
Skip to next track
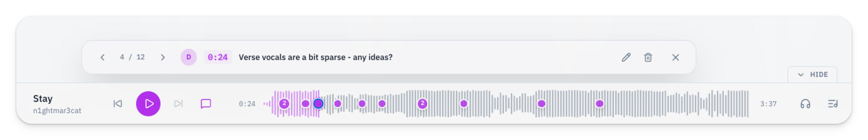178,103
